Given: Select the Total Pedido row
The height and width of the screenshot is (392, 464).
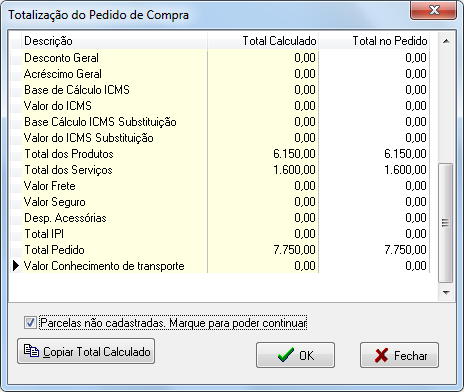Looking at the screenshot, I should [x=220, y=250].
